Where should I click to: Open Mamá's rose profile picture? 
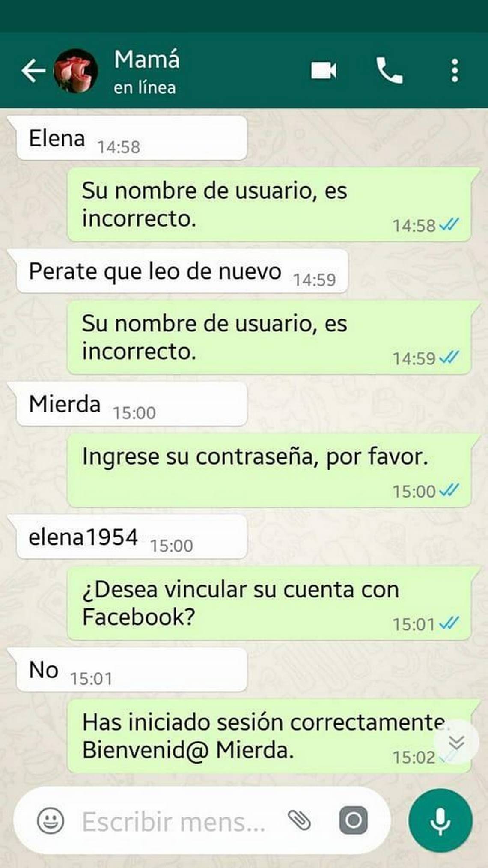pos(76,71)
